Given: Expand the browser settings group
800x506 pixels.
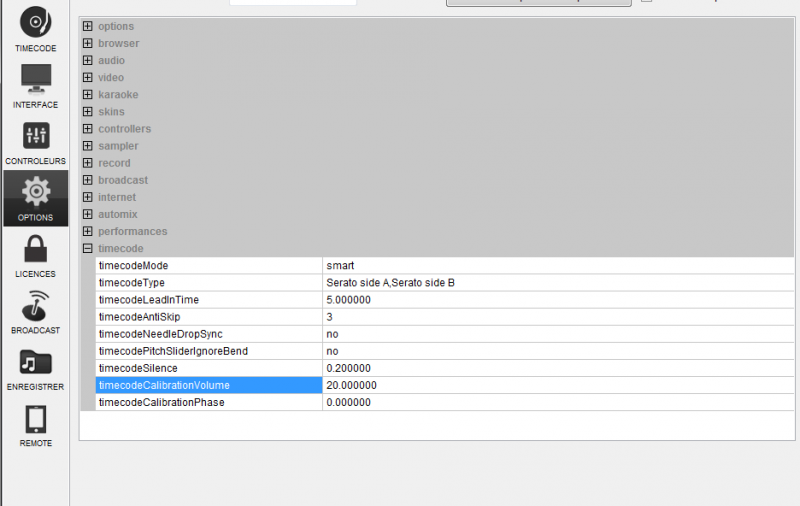Looking at the screenshot, I should [x=88, y=44].
